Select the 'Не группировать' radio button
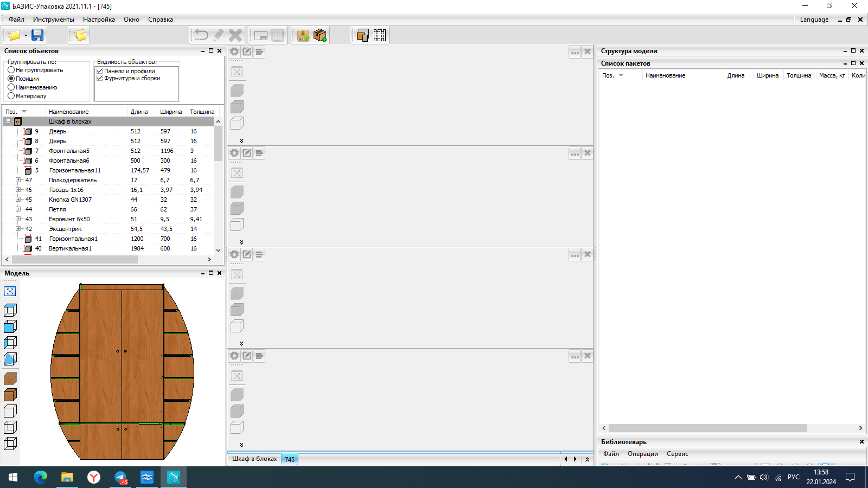Image resolution: width=868 pixels, height=488 pixels. [11, 70]
